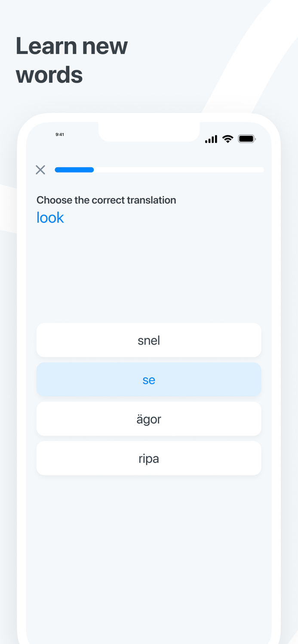Choose the translation 'ägor'
Viewport: 298px width, 644px height.
click(x=149, y=419)
